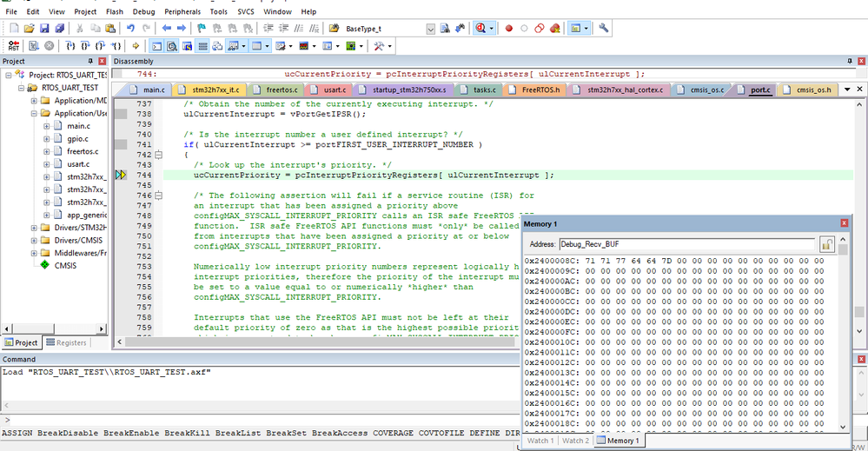The width and height of the screenshot is (868, 451).
Task: Stop program execution icon
Action: pos(50,46)
